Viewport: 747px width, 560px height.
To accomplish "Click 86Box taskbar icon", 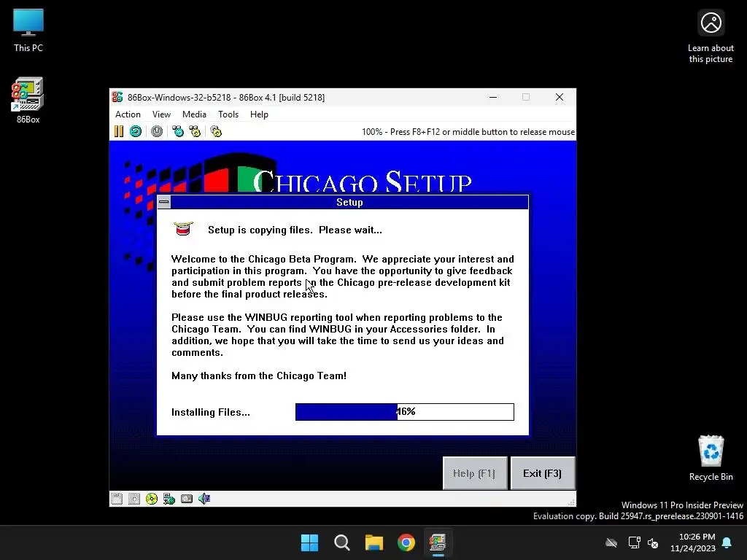I will coord(438,542).
